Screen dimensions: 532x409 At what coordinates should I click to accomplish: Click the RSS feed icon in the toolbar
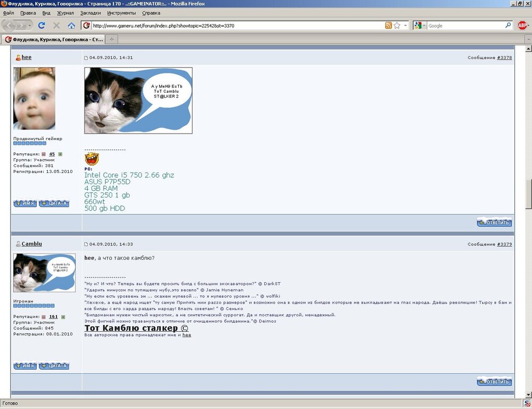(x=387, y=25)
